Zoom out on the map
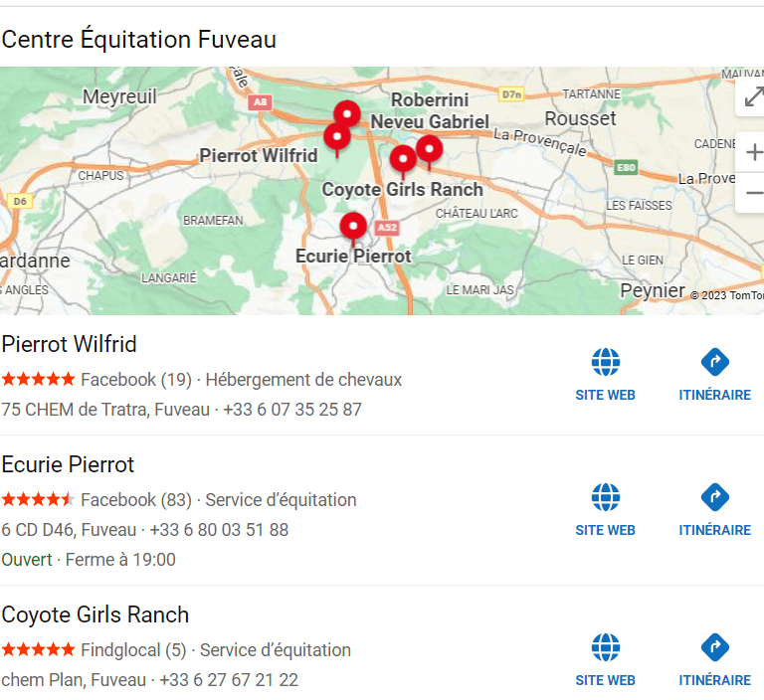 tap(753, 193)
